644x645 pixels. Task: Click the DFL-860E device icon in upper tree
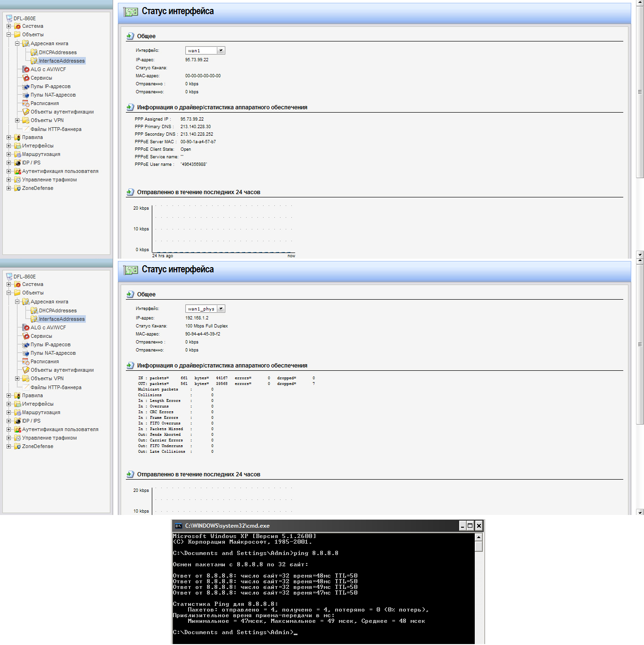[x=9, y=18]
